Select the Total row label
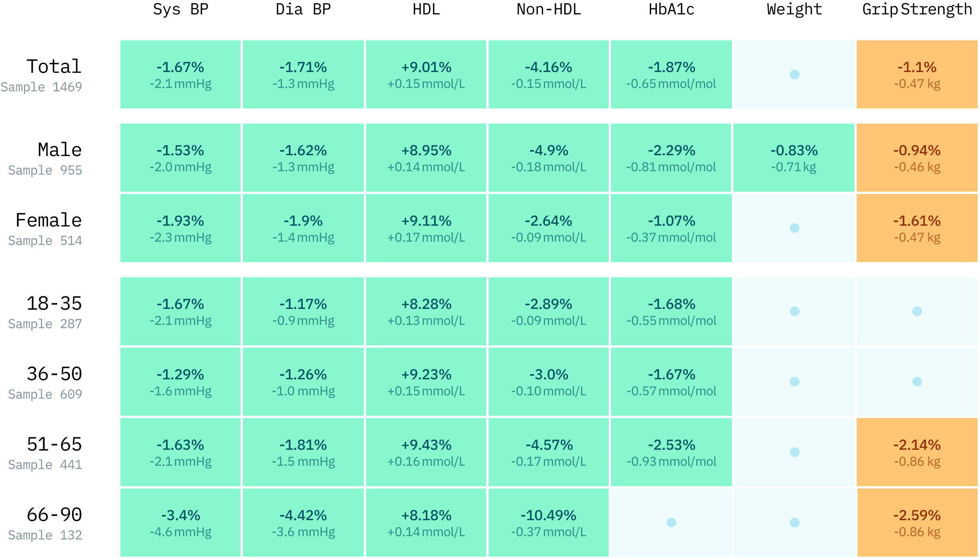Image resolution: width=980 pixels, height=559 pixels. tap(54, 67)
